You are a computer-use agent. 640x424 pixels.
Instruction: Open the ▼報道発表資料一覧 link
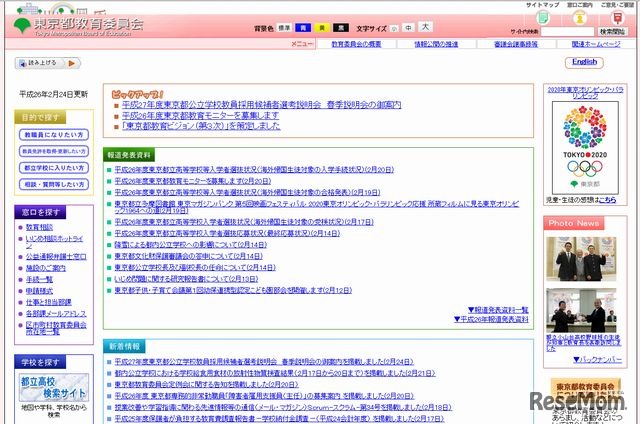pyautogui.click(x=498, y=310)
